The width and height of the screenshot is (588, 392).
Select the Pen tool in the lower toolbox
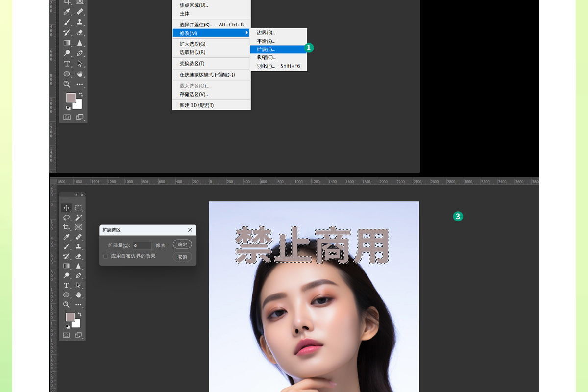click(x=79, y=275)
